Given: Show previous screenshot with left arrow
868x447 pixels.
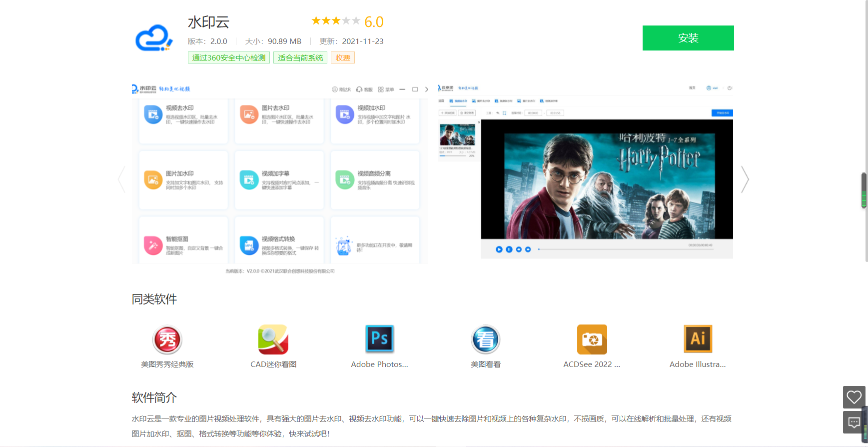Looking at the screenshot, I should [121, 179].
